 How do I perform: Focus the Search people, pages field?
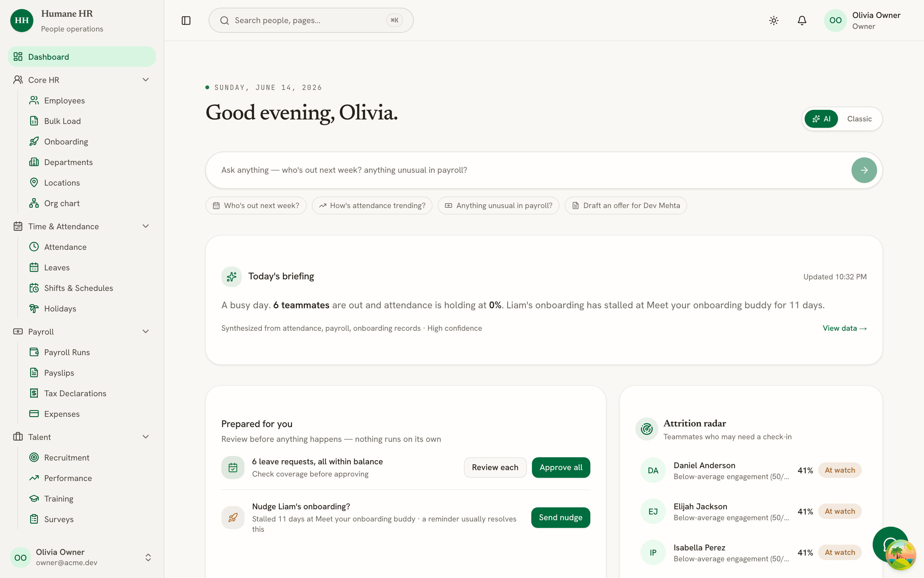311,20
